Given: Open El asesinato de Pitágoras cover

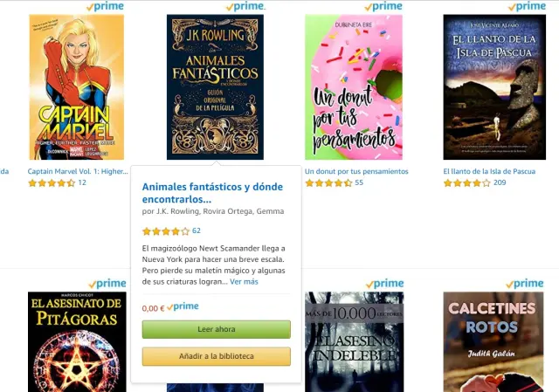Looking at the screenshot, I should tap(77, 341).
